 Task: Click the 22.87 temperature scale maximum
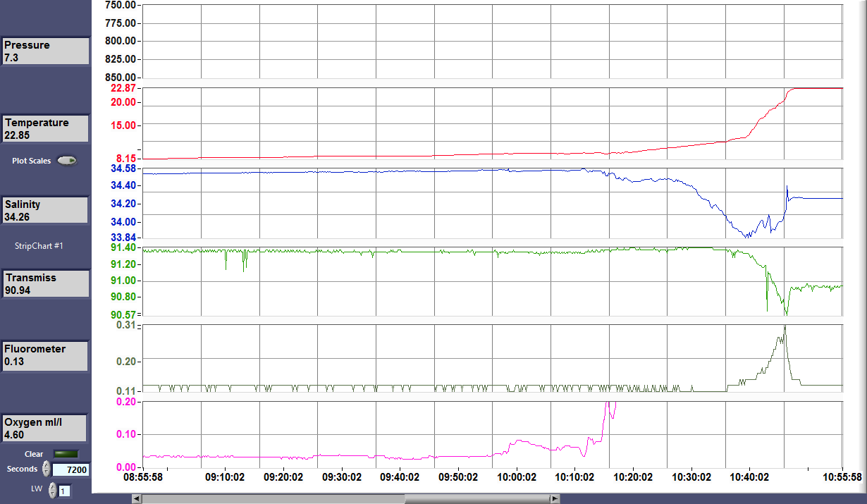tap(123, 88)
